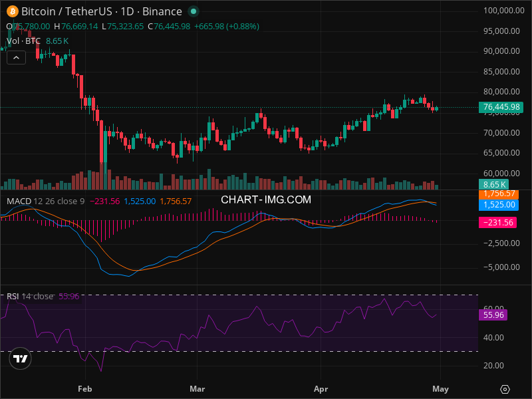Click the MACD legend value 1,525.00 in blue
This screenshot has height=399, width=532.
pos(140,201)
